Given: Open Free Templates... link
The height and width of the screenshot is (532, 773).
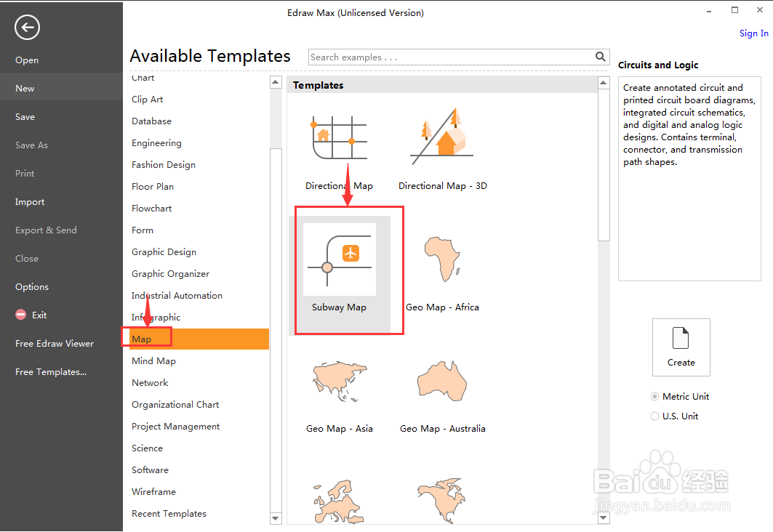Looking at the screenshot, I should coord(51,372).
